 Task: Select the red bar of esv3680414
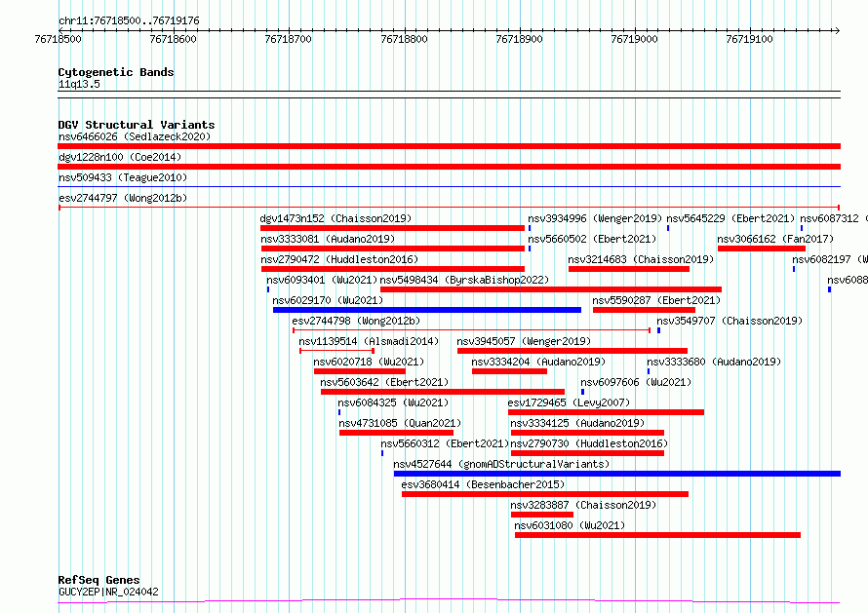(x=545, y=494)
